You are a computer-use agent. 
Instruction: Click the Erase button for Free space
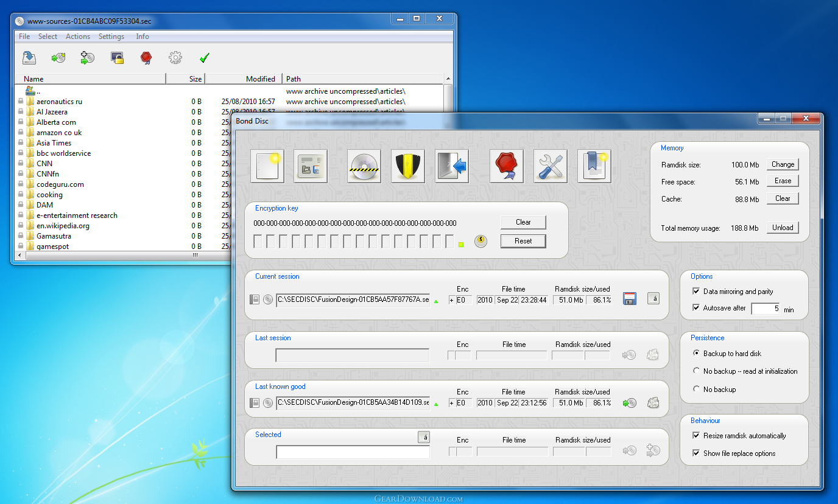coord(783,181)
